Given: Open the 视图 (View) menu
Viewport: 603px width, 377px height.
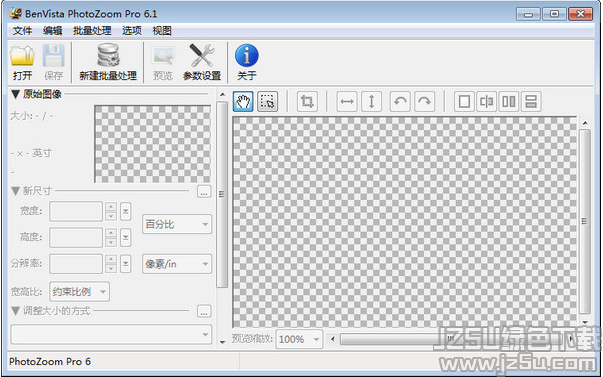Looking at the screenshot, I should (162, 31).
